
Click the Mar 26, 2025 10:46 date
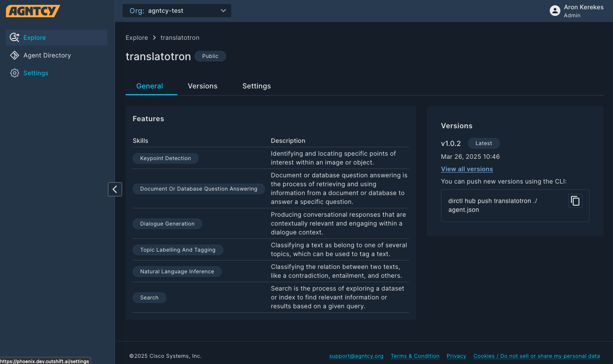point(470,157)
